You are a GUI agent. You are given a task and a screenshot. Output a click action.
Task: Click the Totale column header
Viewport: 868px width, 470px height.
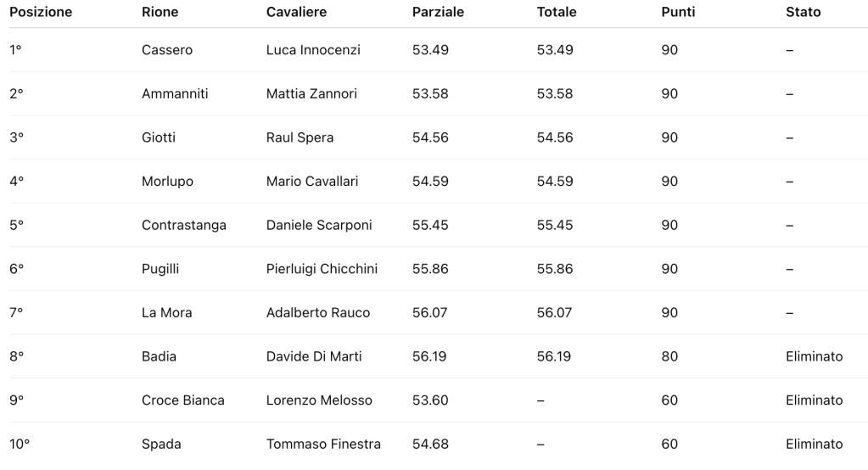(557, 13)
